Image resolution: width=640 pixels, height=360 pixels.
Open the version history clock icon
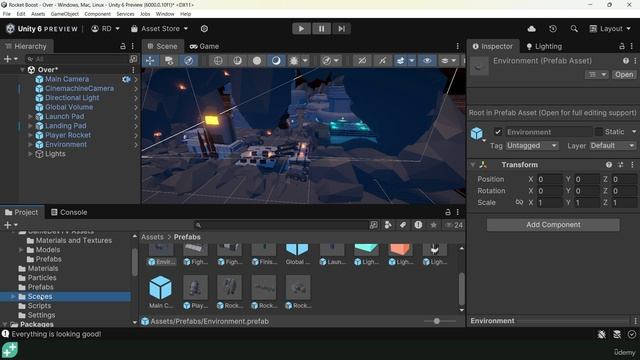tap(553, 29)
